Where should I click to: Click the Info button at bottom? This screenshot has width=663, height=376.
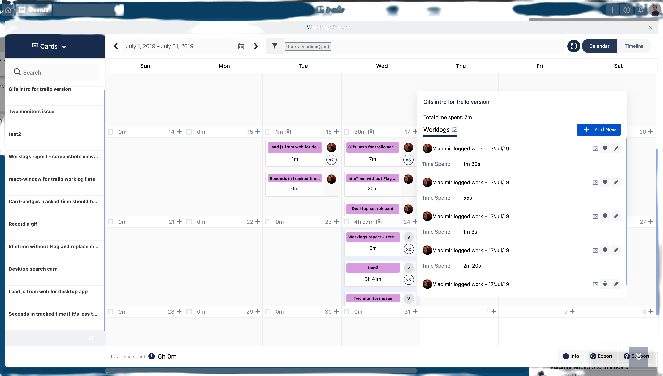[x=571, y=356]
